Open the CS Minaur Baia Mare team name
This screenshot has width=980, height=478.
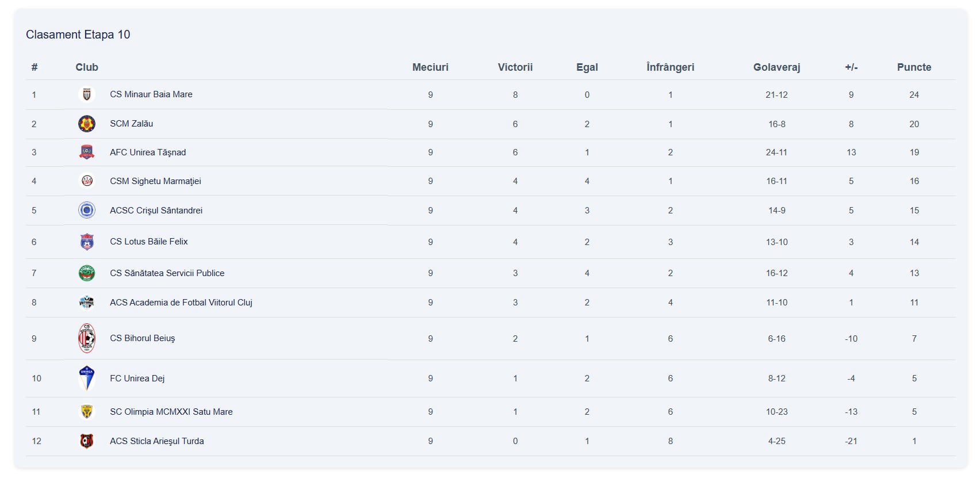151,94
